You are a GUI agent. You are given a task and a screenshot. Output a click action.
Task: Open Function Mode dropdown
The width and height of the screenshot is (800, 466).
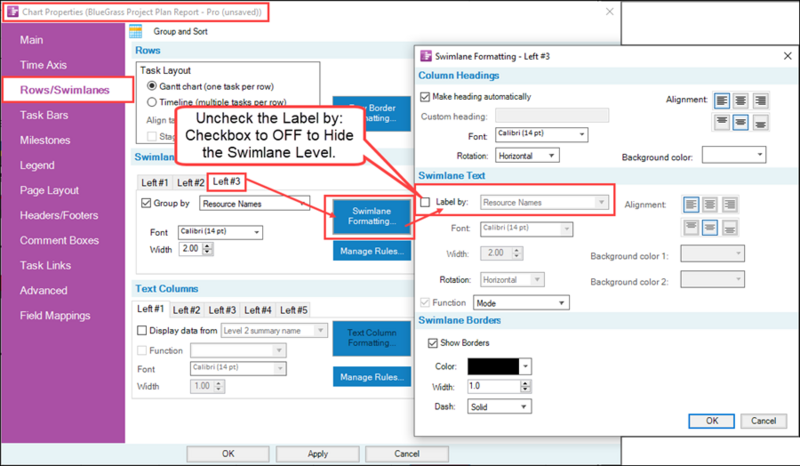[x=521, y=303]
